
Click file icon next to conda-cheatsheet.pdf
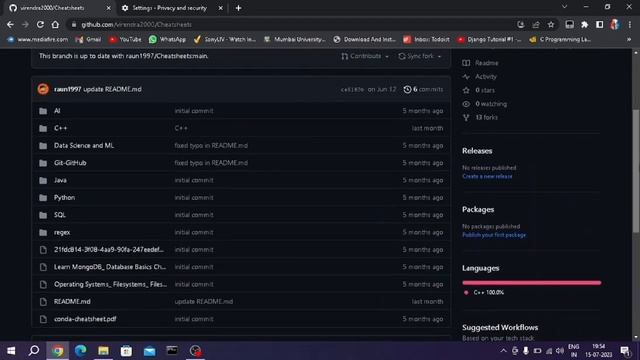coord(43,319)
